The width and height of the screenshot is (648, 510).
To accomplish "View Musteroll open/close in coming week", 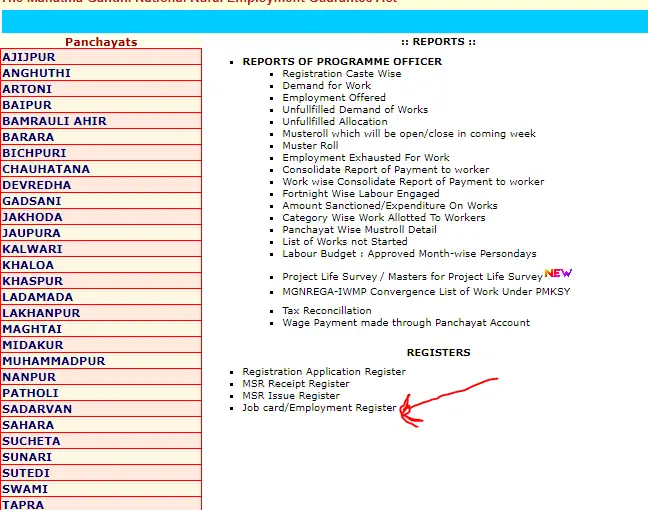I will [x=409, y=133].
